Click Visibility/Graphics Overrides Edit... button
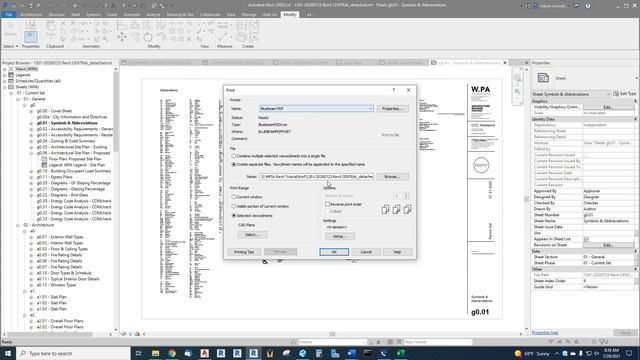The height and width of the screenshot is (360, 640). 608,107
